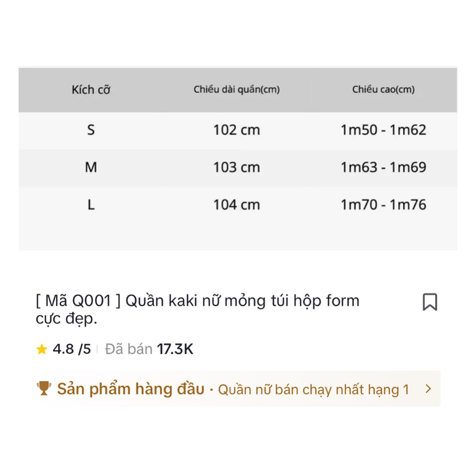Click the Kích cỡ column header
This screenshot has width=476, height=476.
click(91, 90)
